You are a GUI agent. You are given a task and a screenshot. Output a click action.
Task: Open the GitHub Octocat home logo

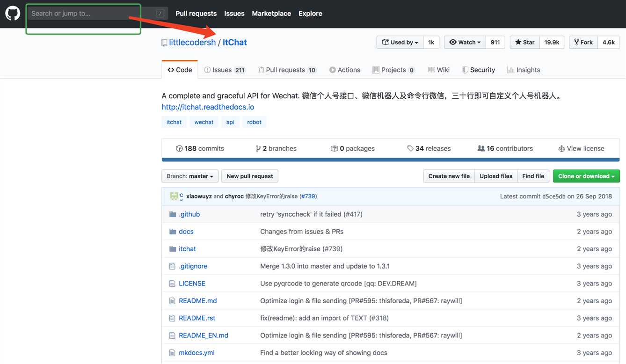(x=13, y=13)
